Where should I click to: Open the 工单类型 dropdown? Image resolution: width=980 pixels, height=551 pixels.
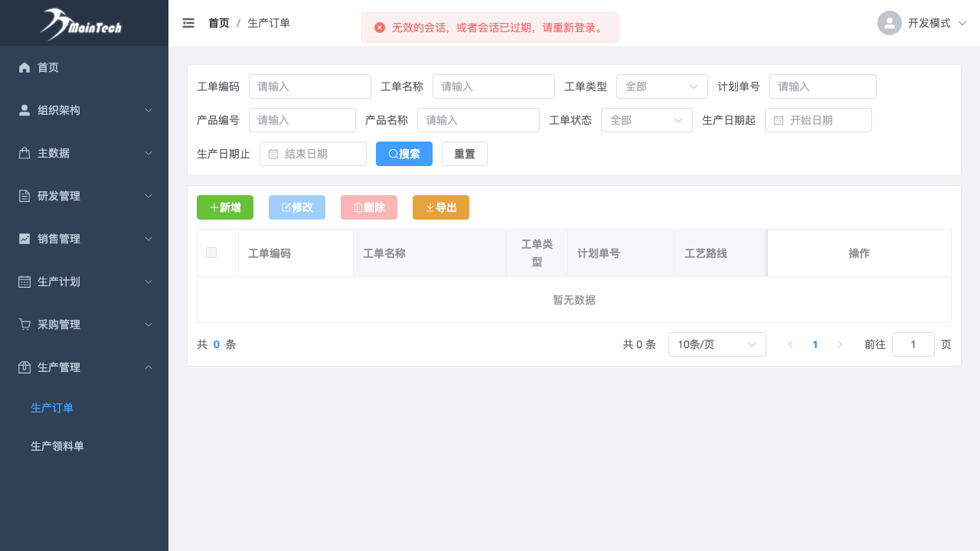[x=661, y=86]
